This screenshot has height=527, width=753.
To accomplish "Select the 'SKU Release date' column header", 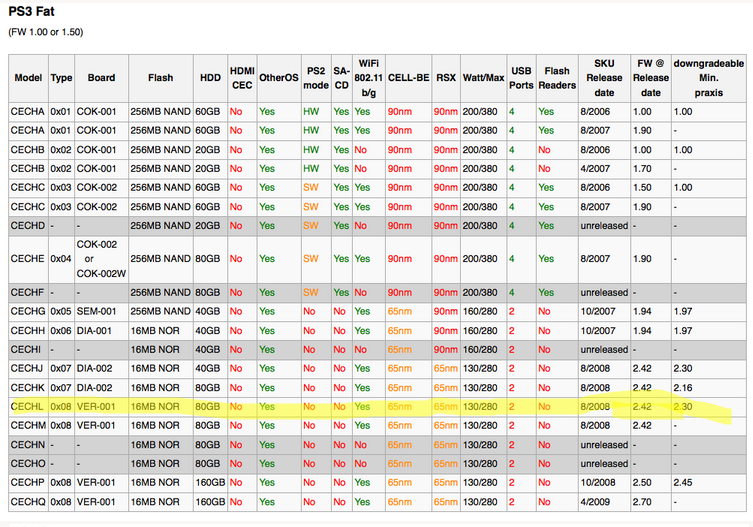I will pos(604,78).
